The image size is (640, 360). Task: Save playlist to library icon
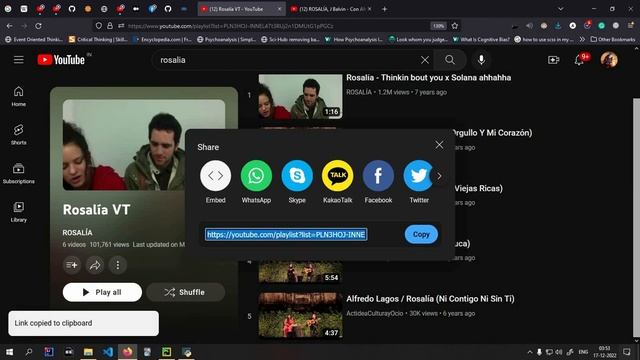click(72, 265)
